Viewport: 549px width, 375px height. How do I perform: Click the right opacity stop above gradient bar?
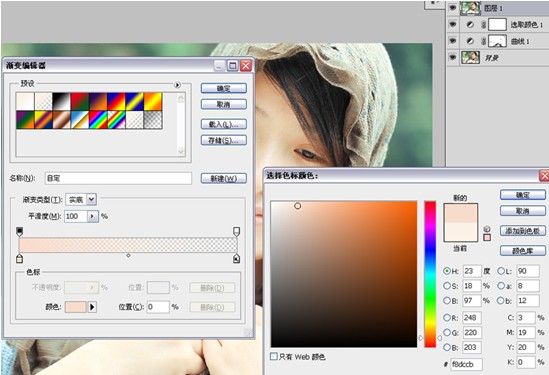pyautogui.click(x=237, y=231)
